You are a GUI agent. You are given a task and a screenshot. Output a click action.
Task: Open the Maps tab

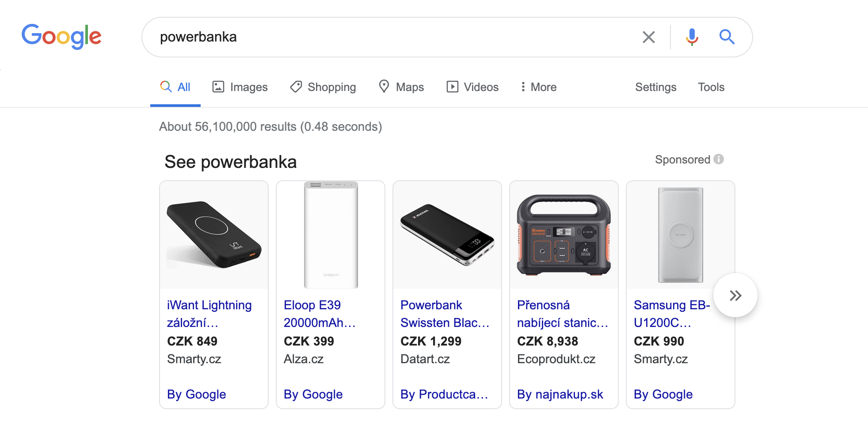pyautogui.click(x=401, y=87)
